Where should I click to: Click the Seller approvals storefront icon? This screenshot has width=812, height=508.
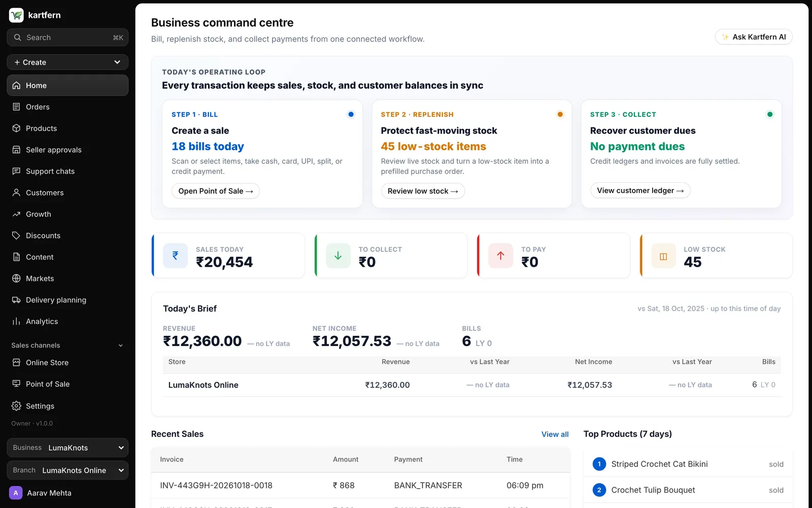tap(16, 149)
